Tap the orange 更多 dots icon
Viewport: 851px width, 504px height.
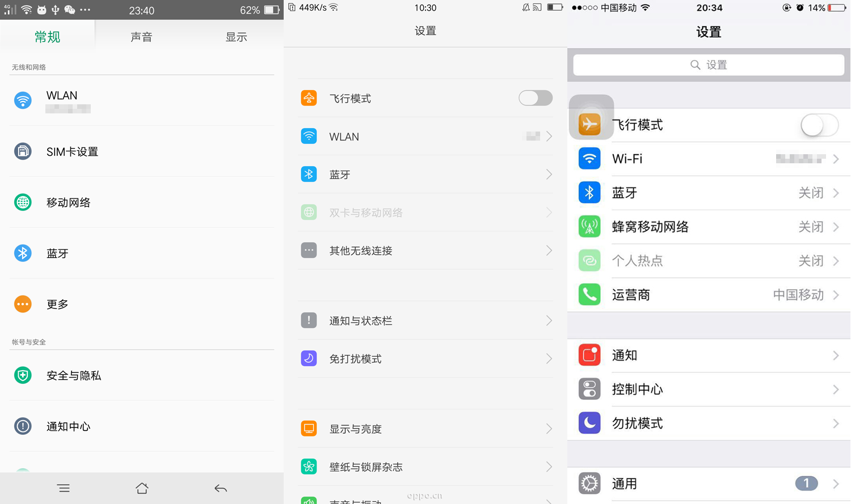tap(23, 304)
